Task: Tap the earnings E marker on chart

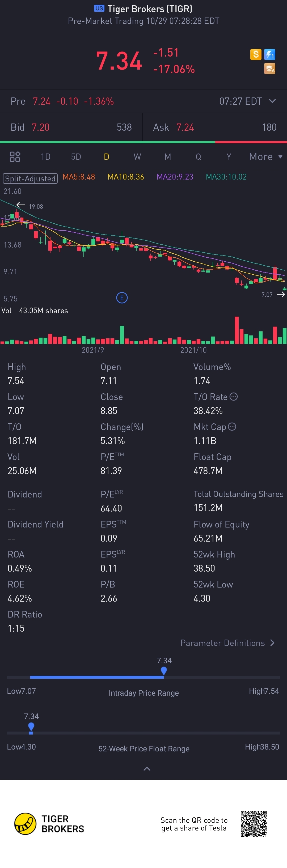Action: (x=122, y=298)
